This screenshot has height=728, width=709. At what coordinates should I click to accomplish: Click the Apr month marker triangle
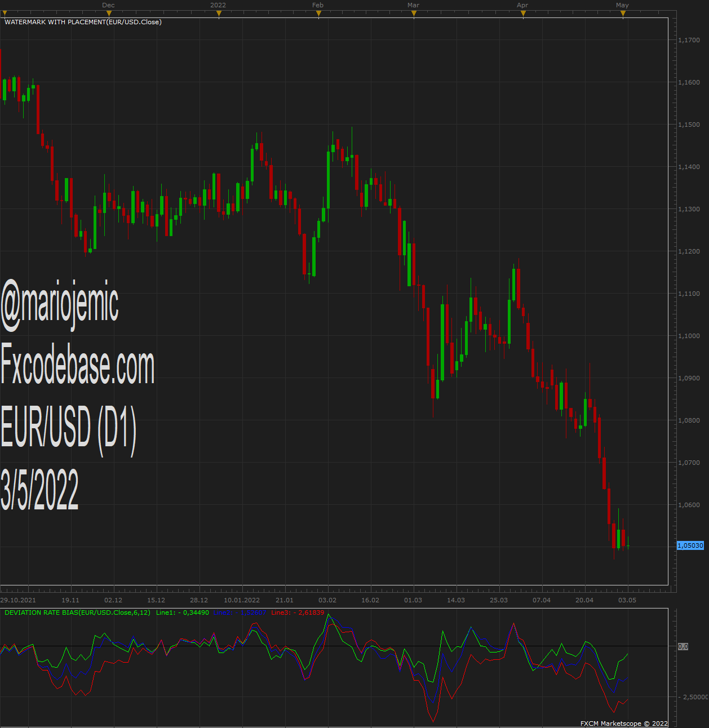(523, 14)
